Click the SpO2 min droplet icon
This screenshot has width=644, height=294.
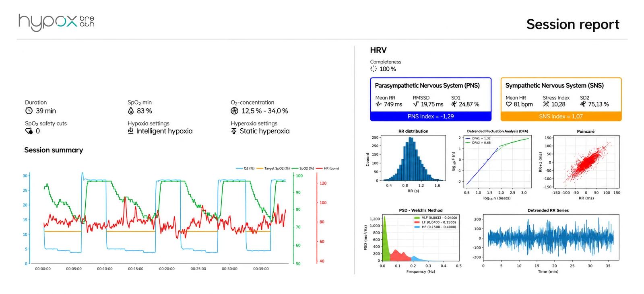coord(131,111)
